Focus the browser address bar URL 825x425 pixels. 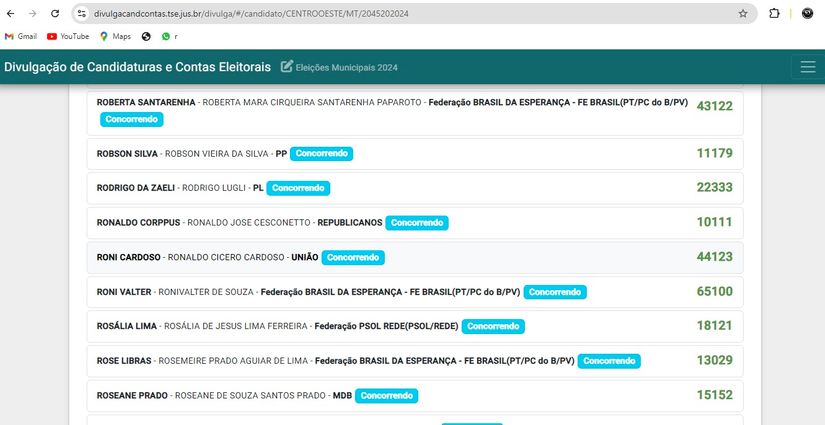pyautogui.click(x=251, y=14)
